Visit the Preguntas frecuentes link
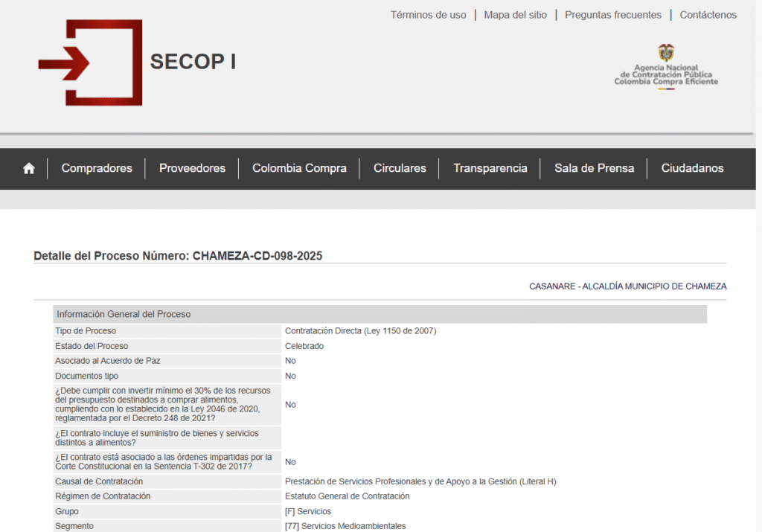Viewport: 762px width, 532px height. click(x=612, y=15)
